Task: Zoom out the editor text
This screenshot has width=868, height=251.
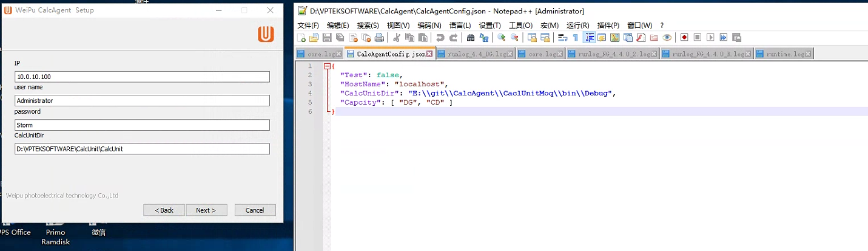Action: coord(514,37)
